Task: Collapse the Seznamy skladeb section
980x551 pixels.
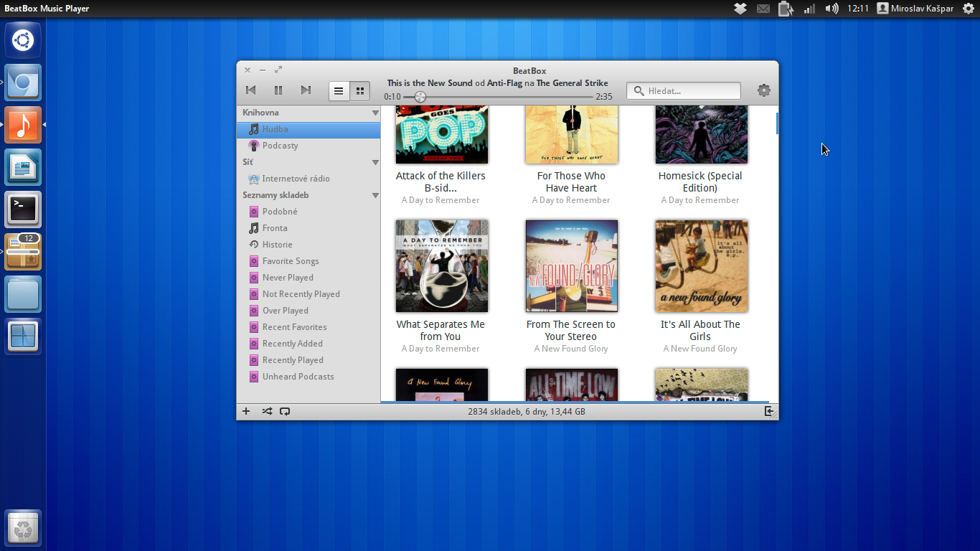Action: click(x=375, y=196)
